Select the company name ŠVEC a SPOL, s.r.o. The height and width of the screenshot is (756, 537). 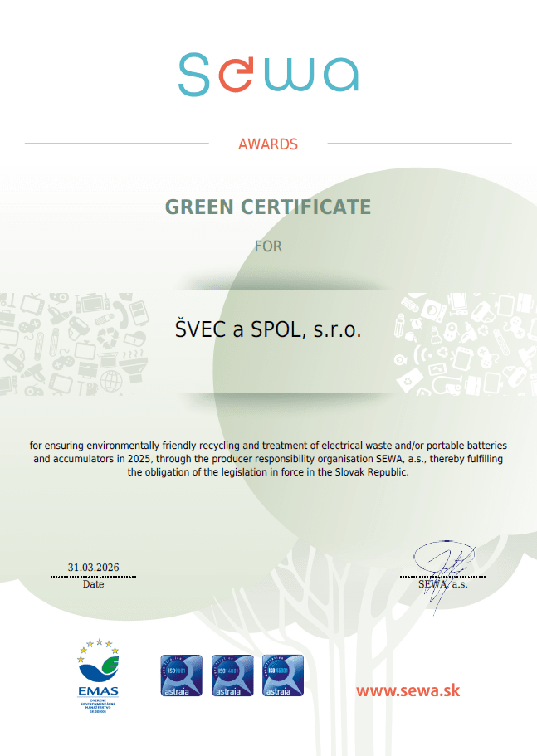point(268,329)
